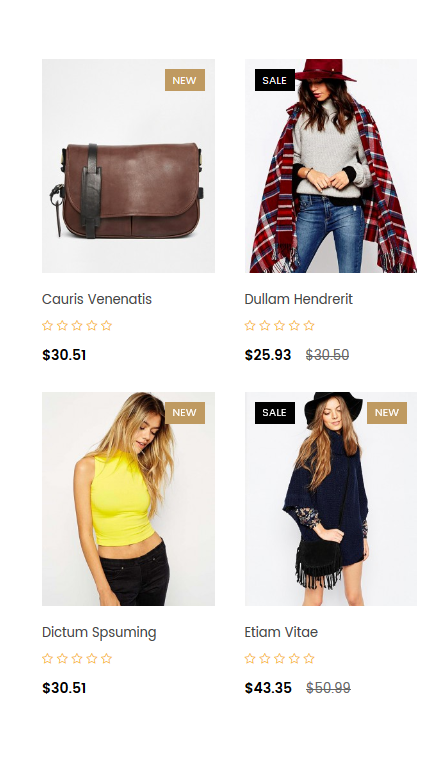Click the second rating star under Dictum Spsuming
Screen dimensions: 446x761
point(62,659)
